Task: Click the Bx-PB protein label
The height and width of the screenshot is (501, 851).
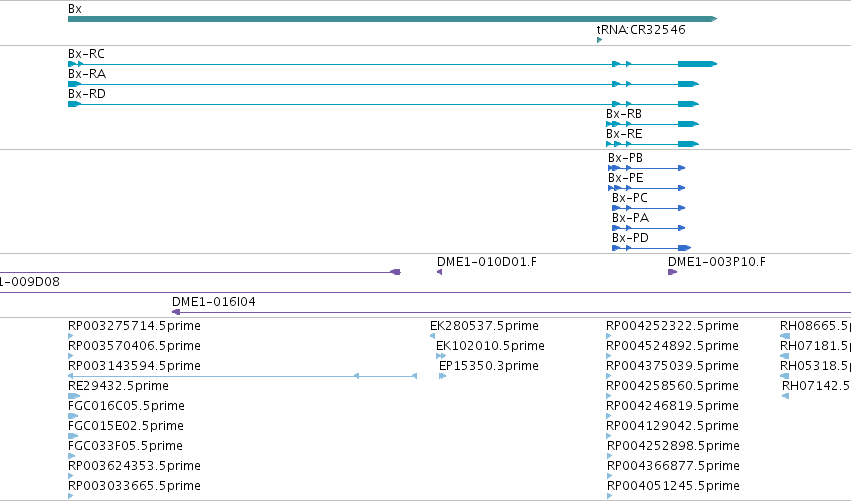Action: 625,158
